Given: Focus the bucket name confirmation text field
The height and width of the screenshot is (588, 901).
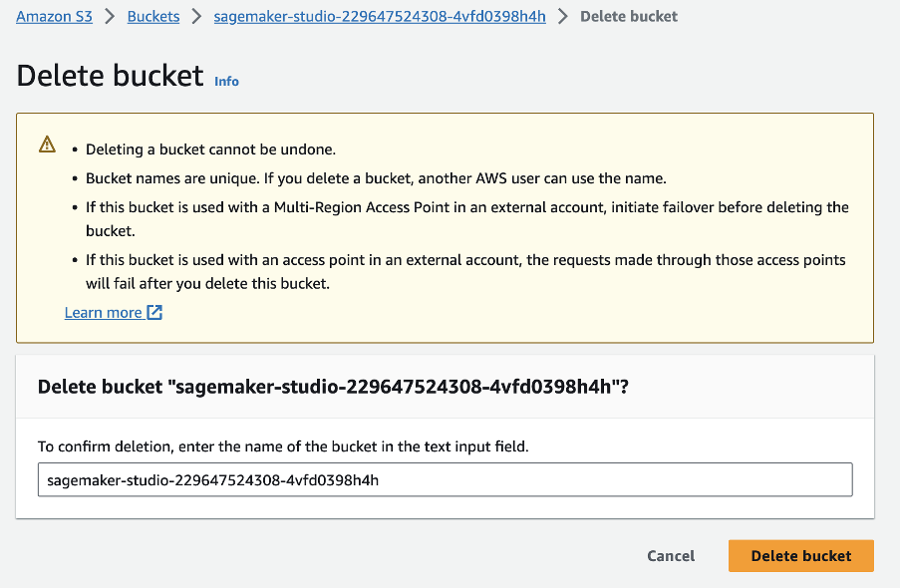Looking at the screenshot, I should 446,479.
